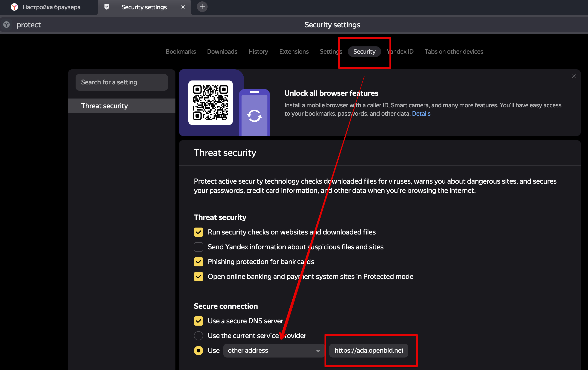Toggle 'Phishing protection for bank cards'
Image resolution: width=588 pixels, height=370 pixels.
tap(198, 262)
